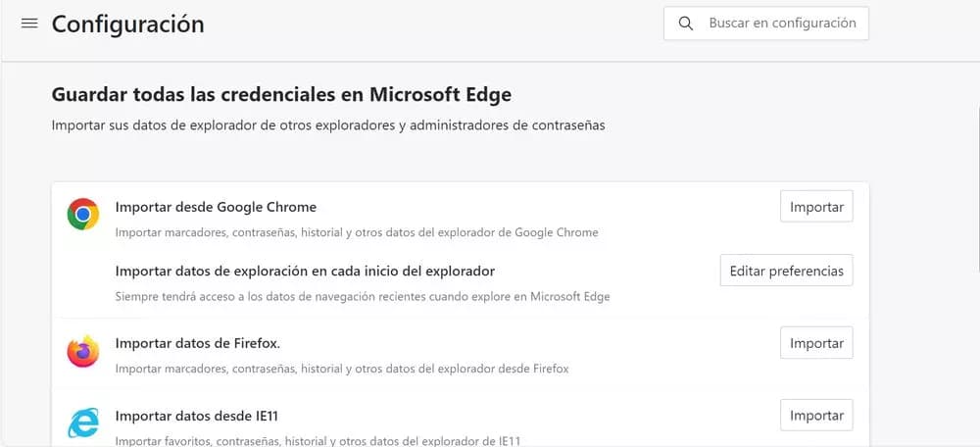The width and height of the screenshot is (980, 447).
Task: Click the Configuración page title
Action: click(127, 24)
